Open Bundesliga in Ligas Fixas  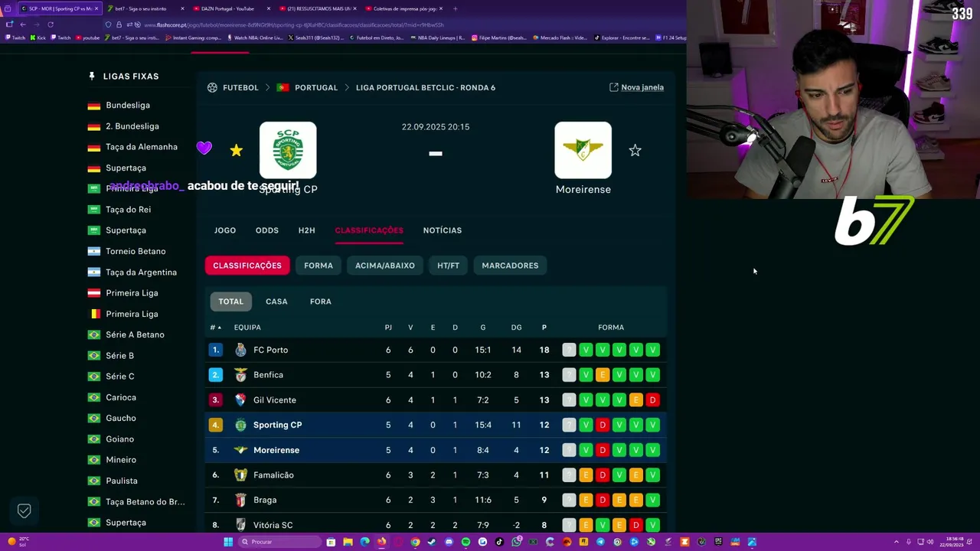[128, 105]
